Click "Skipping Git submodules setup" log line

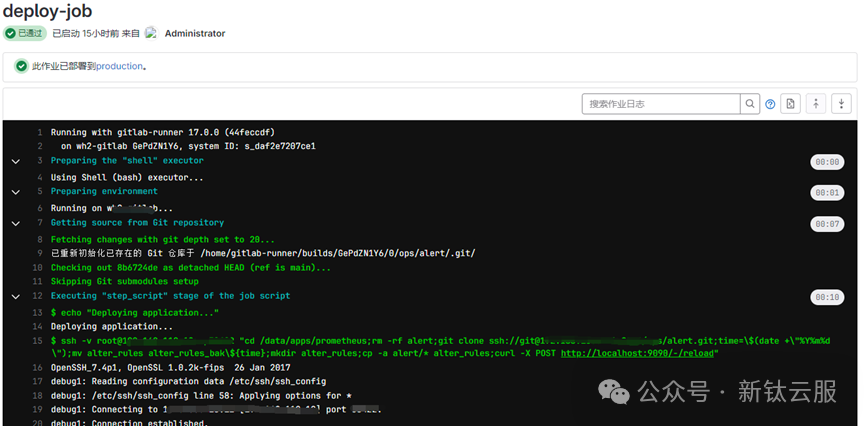point(125,282)
